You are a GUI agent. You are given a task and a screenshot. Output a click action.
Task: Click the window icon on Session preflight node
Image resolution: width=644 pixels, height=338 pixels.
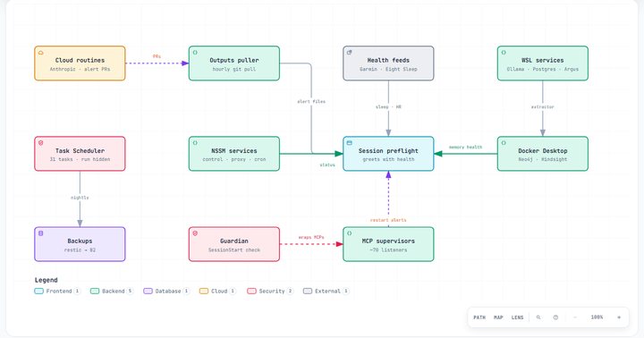(x=350, y=143)
